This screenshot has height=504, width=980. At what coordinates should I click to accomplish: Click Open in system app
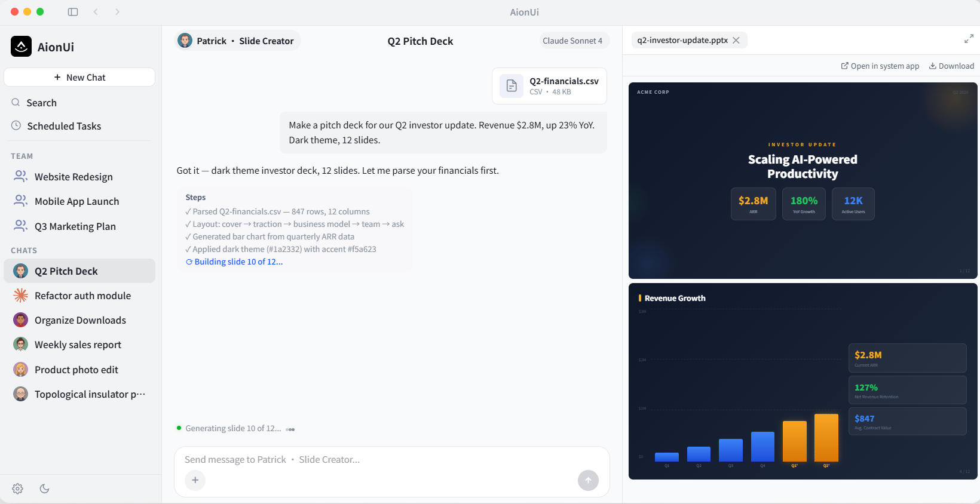click(x=880, y=66)
